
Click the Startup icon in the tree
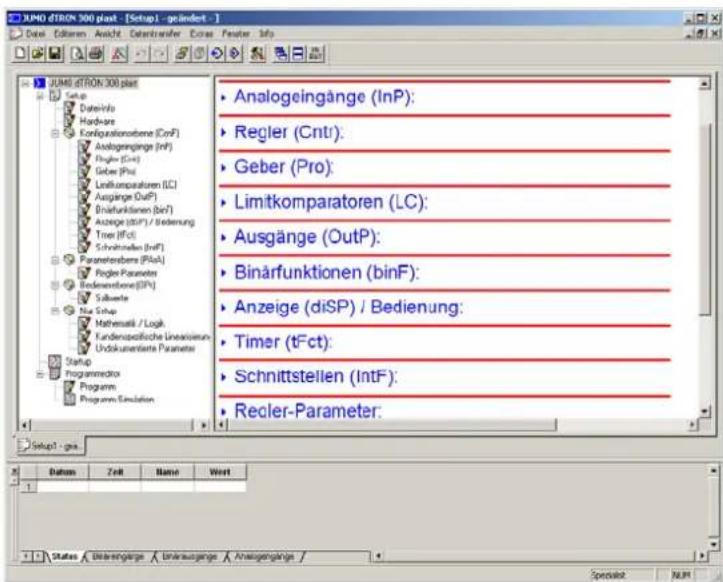tap(55, 361)
